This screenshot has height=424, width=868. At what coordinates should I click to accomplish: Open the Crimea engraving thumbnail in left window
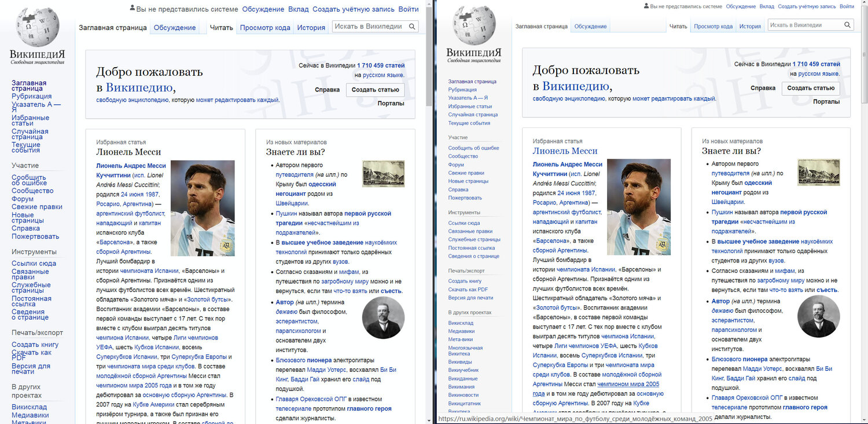tap(383, 174)
